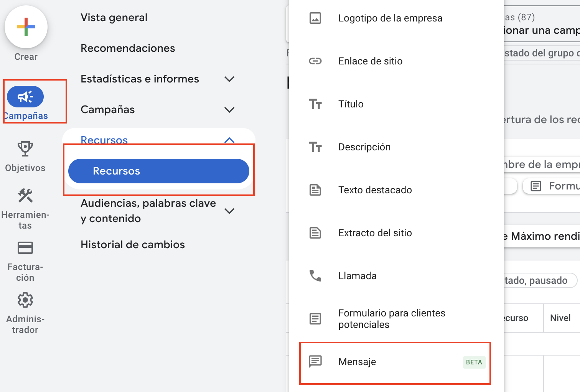Select Mensaje BETA asset type
Viewport: 580px width, 392px height.
tap(357, 361)
